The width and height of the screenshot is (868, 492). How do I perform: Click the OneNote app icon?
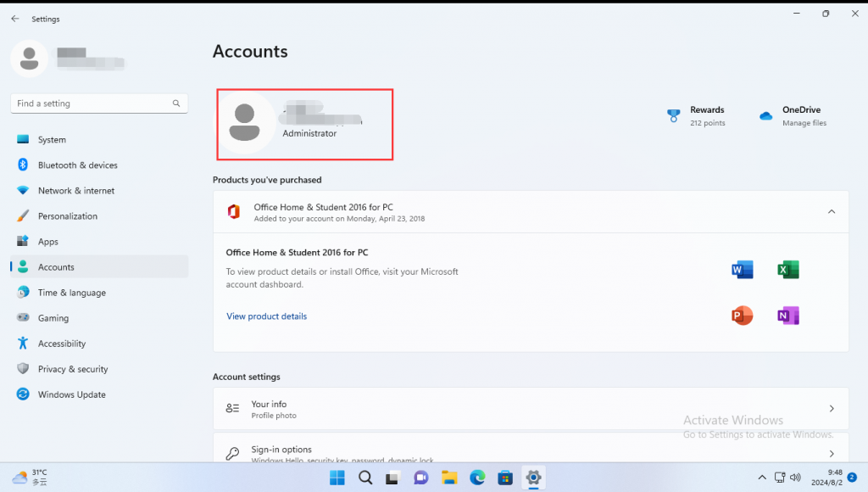coord(787,316)
